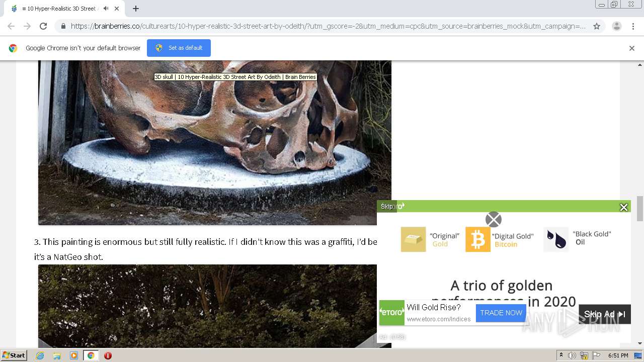644x362 pixels.
Task: Close the floating video ad panel
Action: click(x=624, y=207)
